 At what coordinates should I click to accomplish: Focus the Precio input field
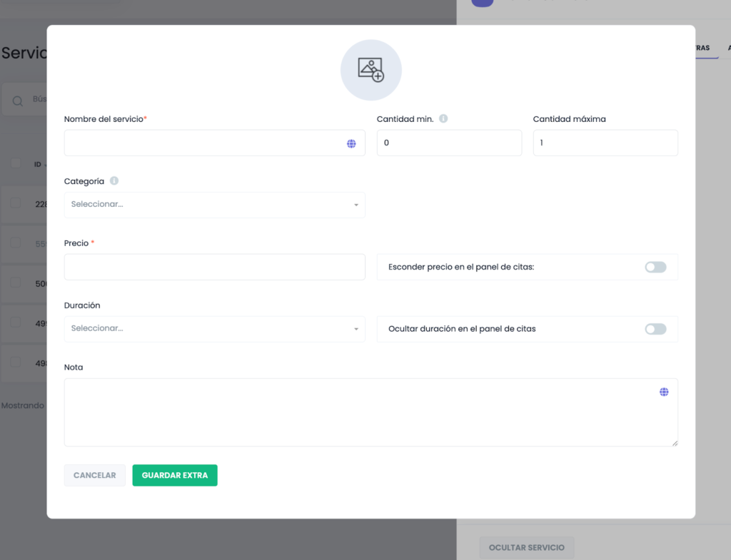tap(214, 267)
